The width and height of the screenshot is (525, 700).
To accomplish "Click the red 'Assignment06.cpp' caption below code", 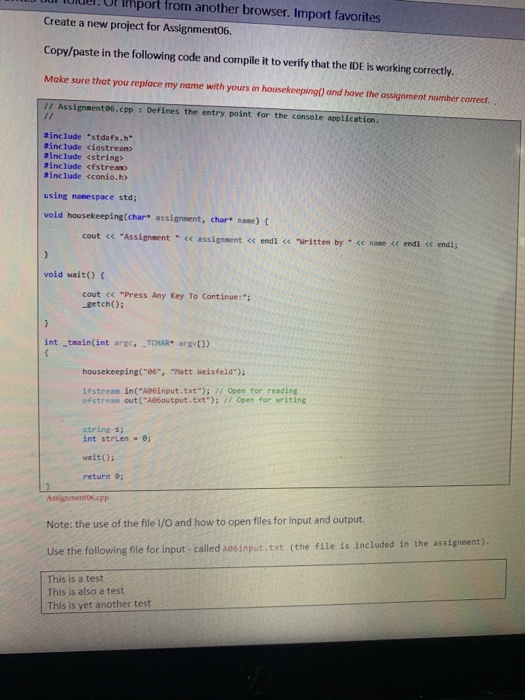I will (77, 497).
